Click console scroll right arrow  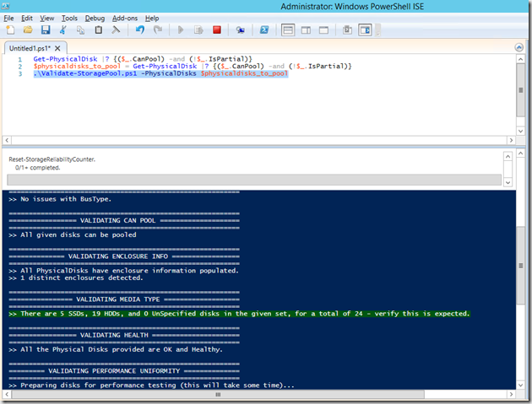click(x=511, y=394)
